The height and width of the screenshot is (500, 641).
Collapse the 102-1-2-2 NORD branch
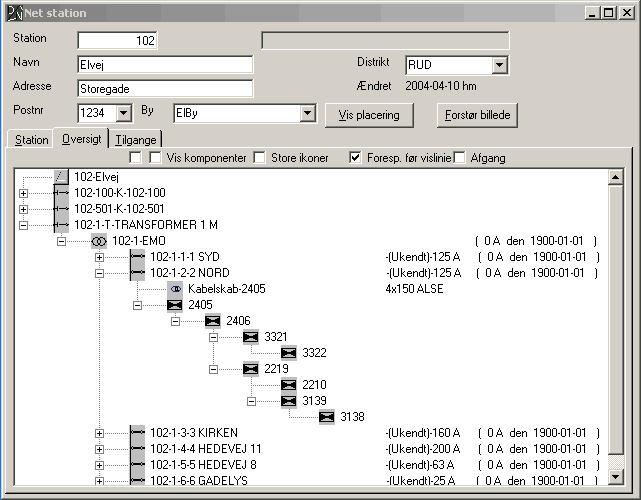(99, 273)
